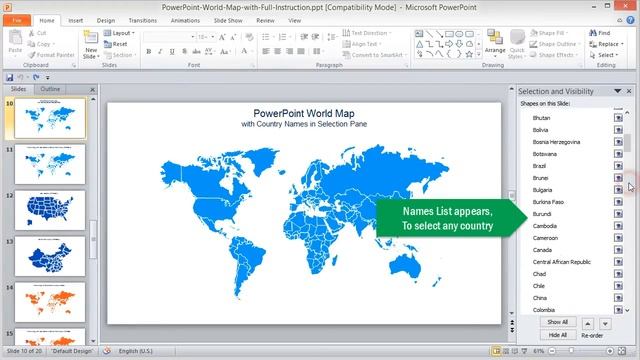Viewport: 640px width, 360px height.
Task: Open the Arrange tool
Action: [495, 42]
